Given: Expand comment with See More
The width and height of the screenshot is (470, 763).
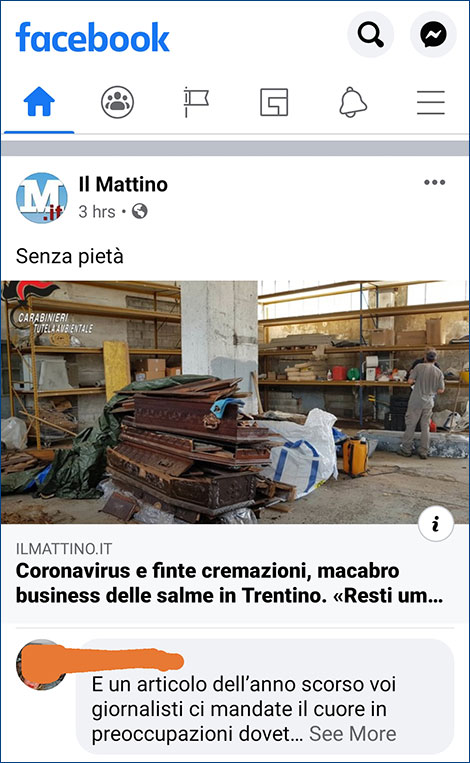Looking at the screenshot, I should click(x=353, y=734).
